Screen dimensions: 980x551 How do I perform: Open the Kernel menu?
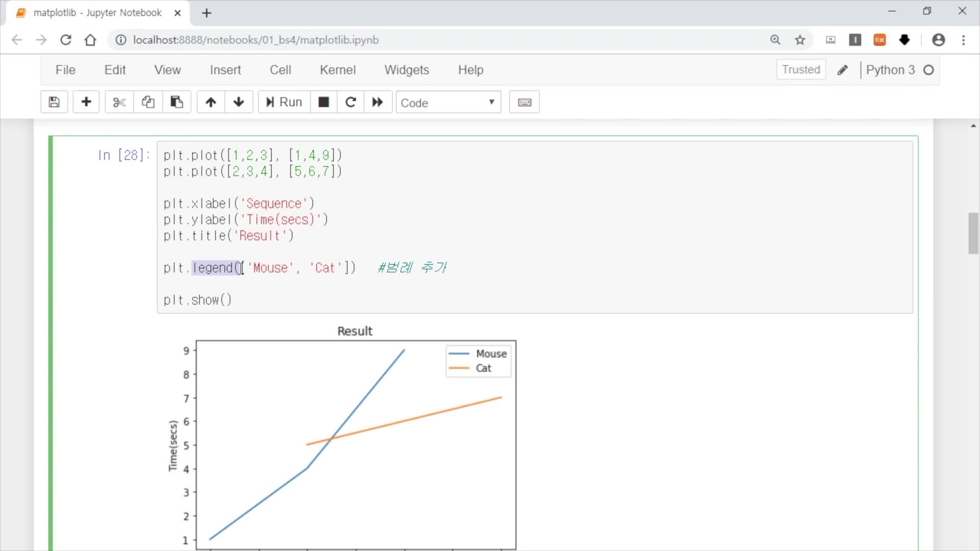[x=337, y=70]
